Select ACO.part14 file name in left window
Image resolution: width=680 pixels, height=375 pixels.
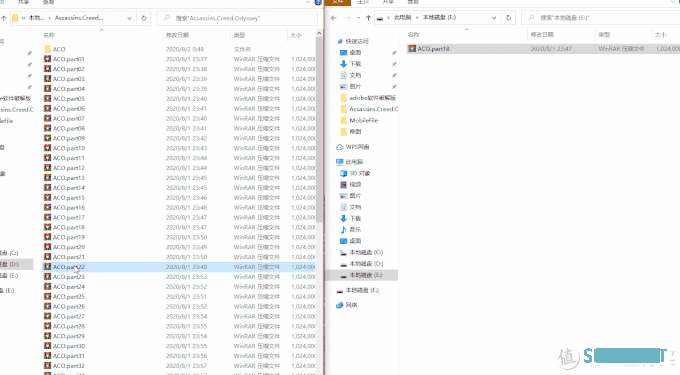69,188
